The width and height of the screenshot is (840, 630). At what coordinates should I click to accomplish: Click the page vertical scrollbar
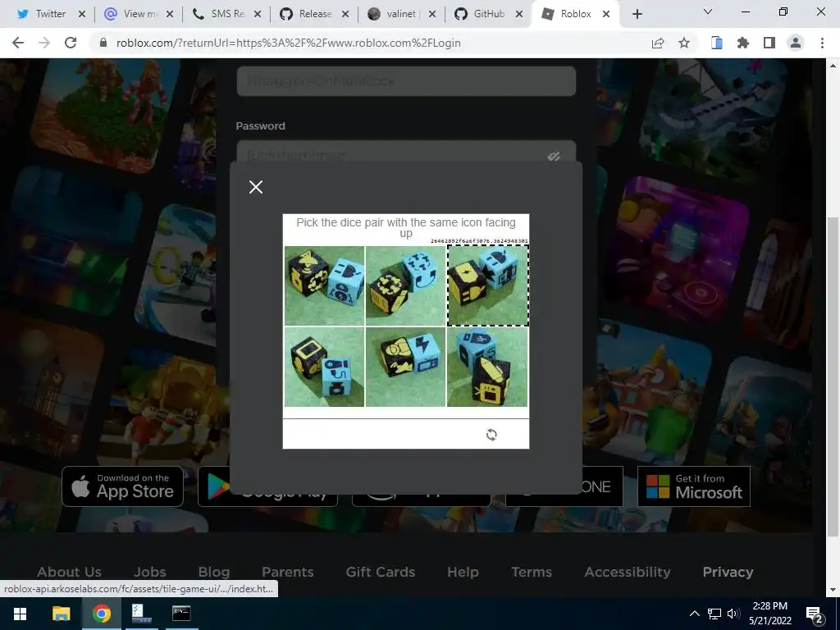point(833,375)
